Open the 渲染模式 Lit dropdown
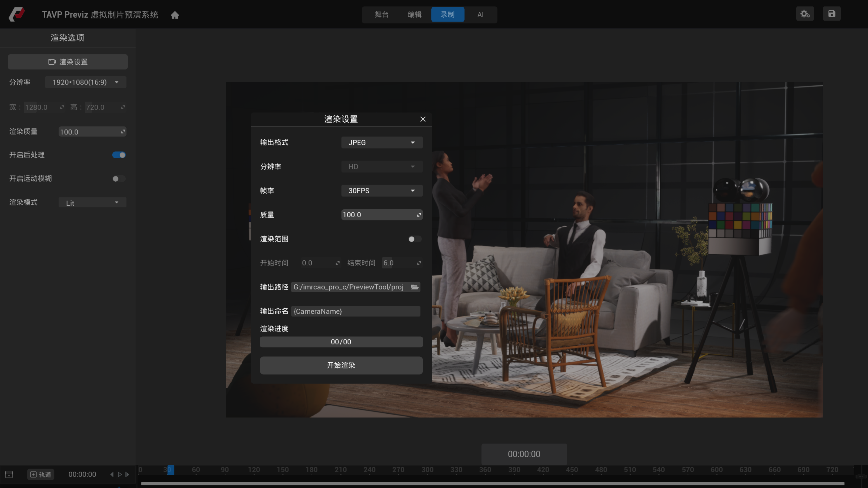The image size is (868, 488). [x=92, y=202]
